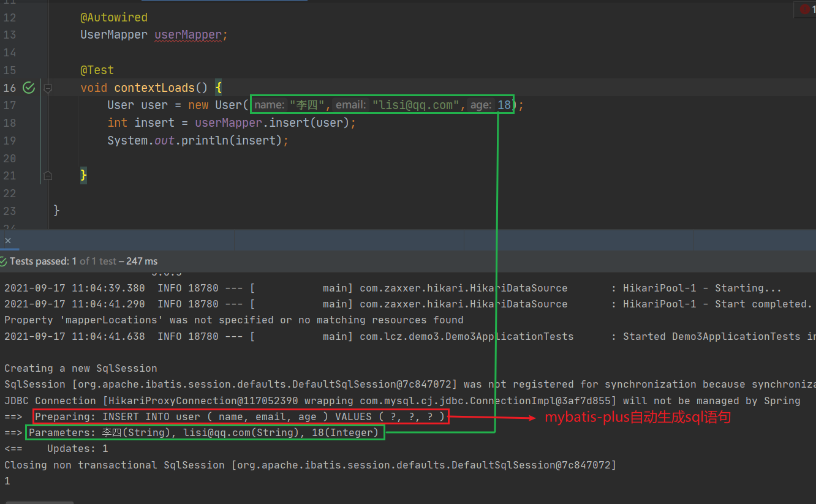Click the final printed '1' output line
The image size is (816, 504).
pos(7,481)
